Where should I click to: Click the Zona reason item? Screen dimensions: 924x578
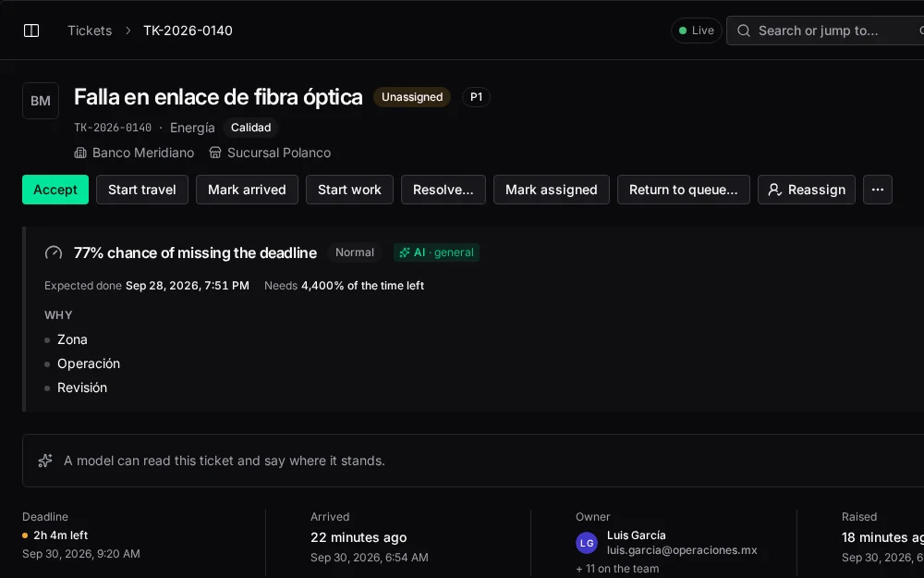coord(72,339)
